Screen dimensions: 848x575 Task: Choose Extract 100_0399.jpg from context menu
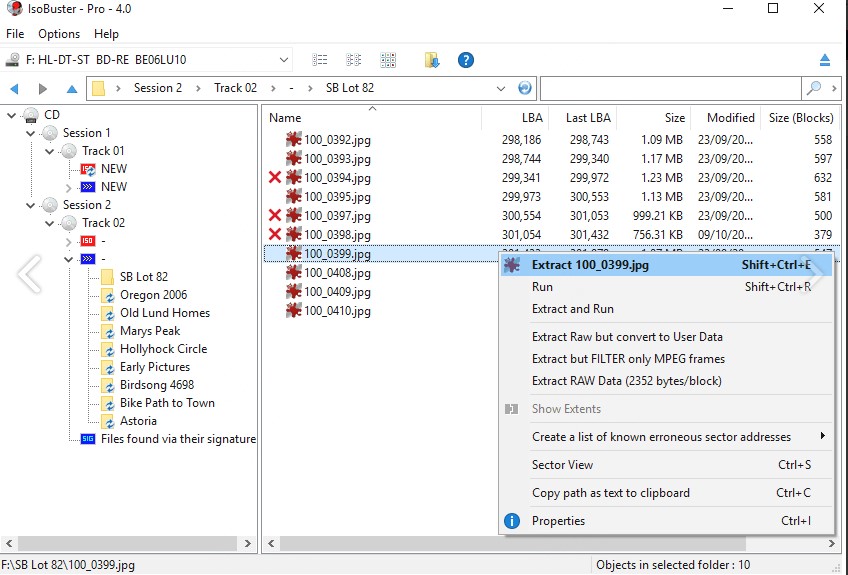(590, 265)
